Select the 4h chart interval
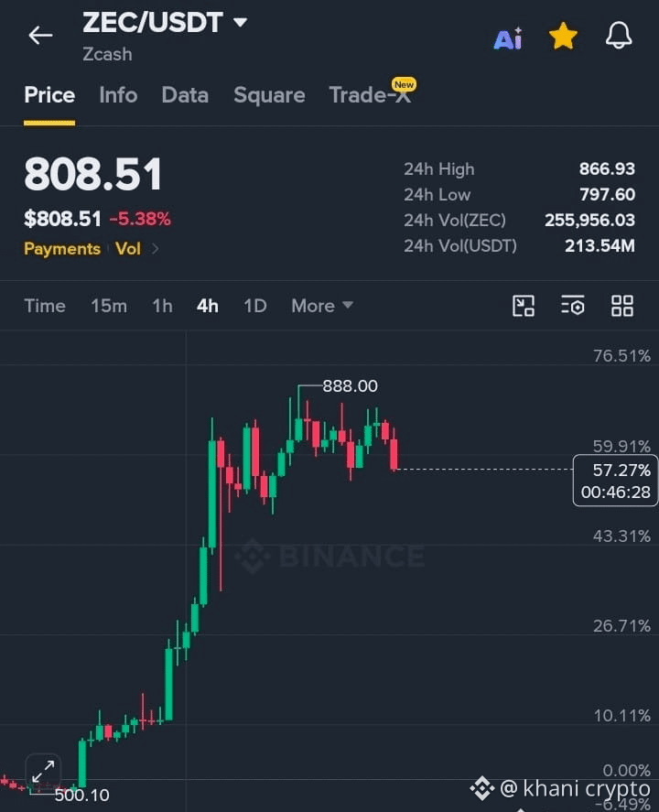The width and height of the screenshot is (659, 812). click(x=207, y=306)
